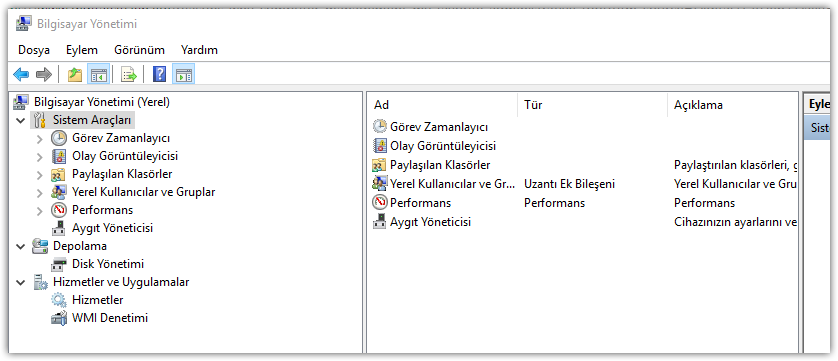Click the Sistem Araçları tools icon in tree
This screenshot has height=361, width=838.
coord(39,120)
